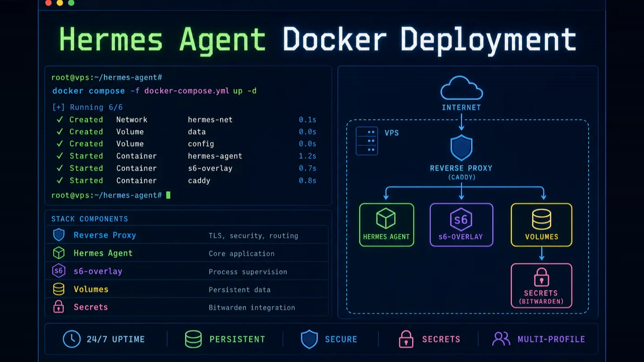Click the checkmark beside Container hermes-agent

point(59,156)
